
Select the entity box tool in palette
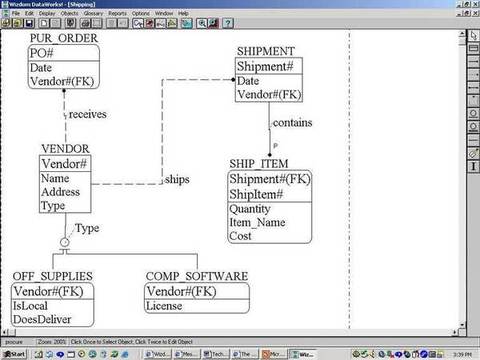(473, 49)
